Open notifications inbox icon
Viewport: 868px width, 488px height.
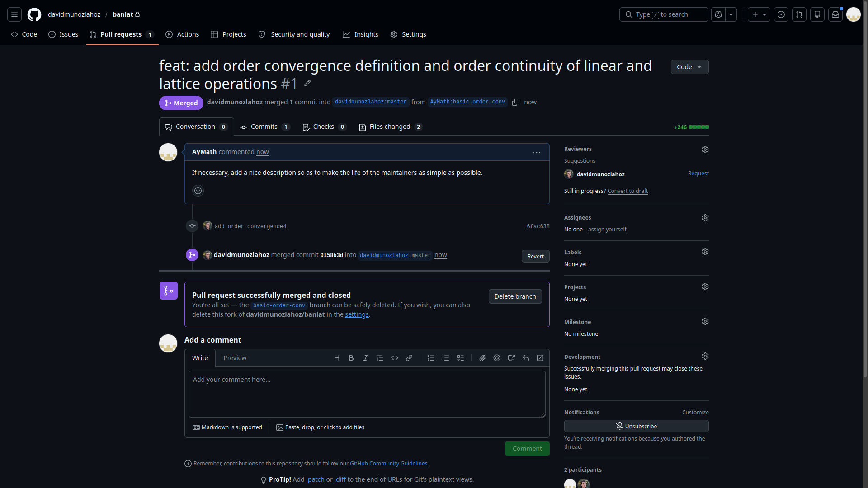click(x=835, y=14)
